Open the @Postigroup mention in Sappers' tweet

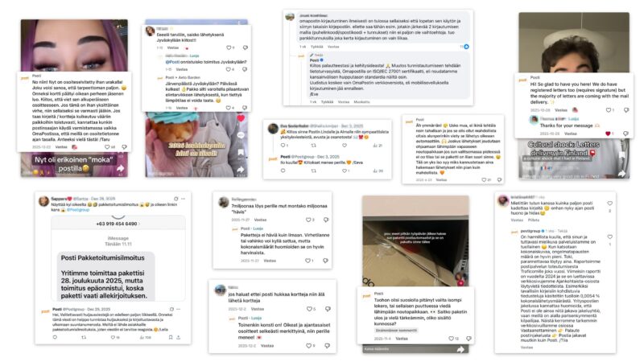coord(78,210)
